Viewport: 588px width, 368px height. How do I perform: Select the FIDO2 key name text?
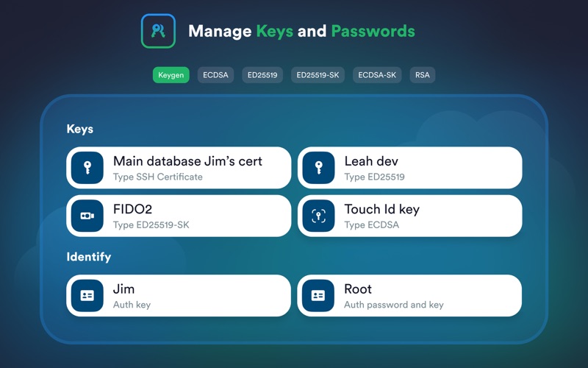point(132,209)
